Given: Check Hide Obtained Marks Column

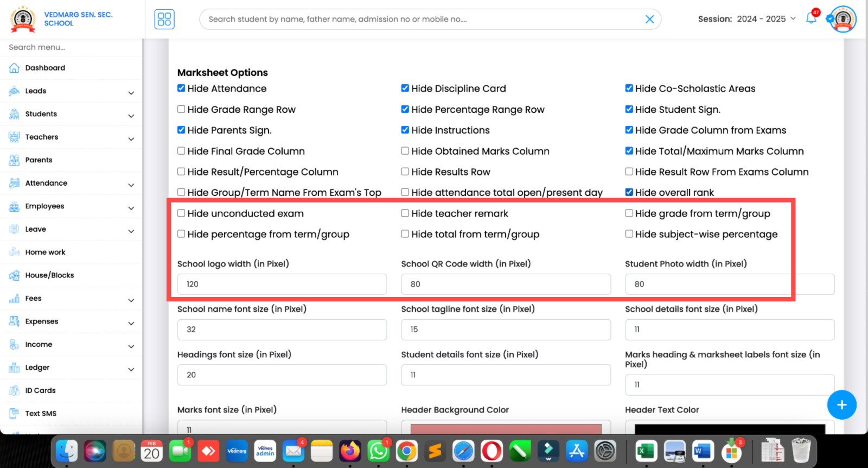Looking at the screenshot, I should pos(405,151).
